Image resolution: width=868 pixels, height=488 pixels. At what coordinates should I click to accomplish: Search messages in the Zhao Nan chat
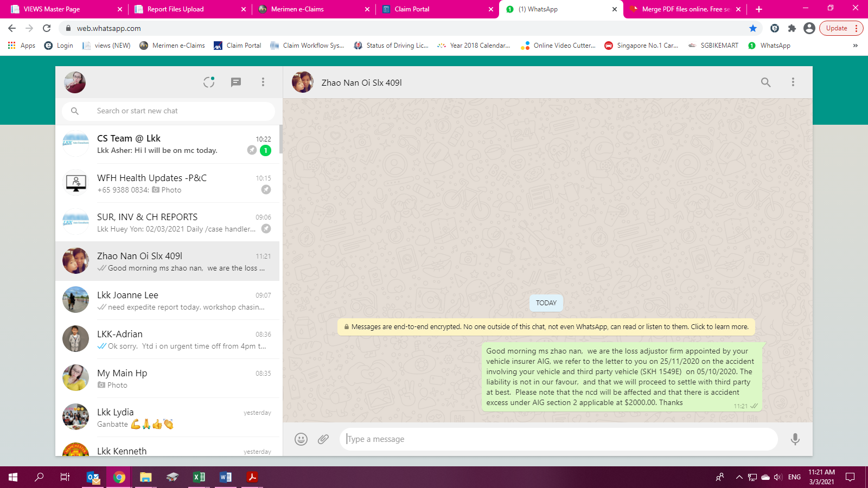tap(765, 82)
